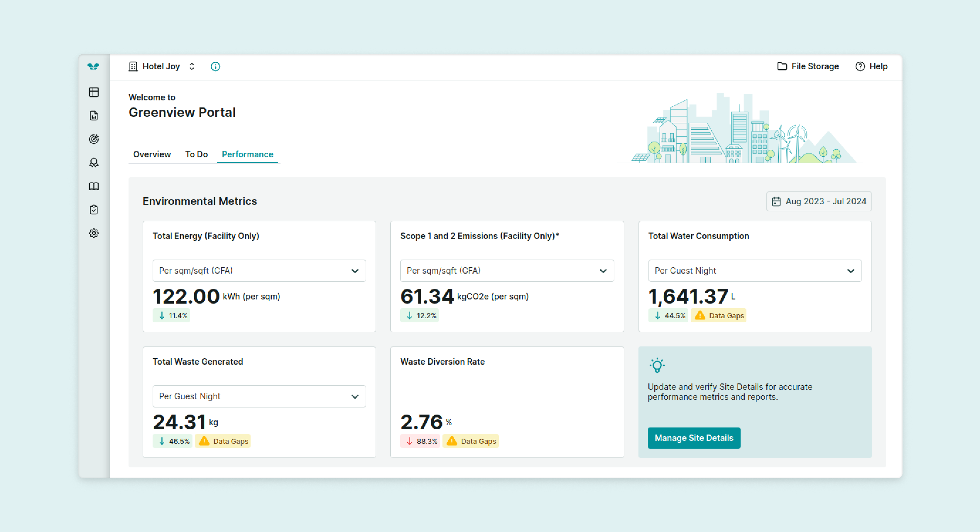Screen dimensions: 980x532
Task: Click warning icon on Waste Diversion Rate card
Action: (x=452, y=441)
